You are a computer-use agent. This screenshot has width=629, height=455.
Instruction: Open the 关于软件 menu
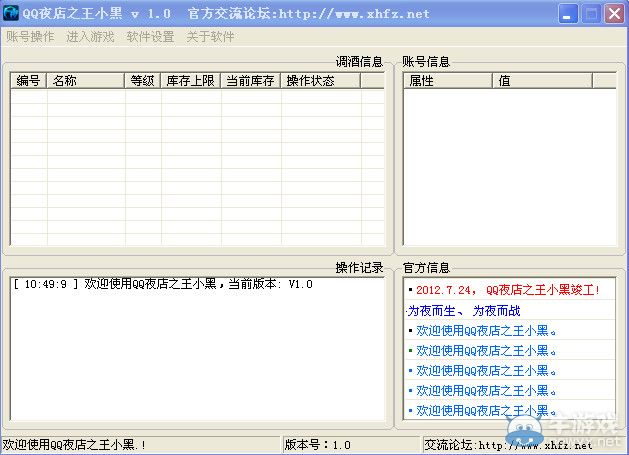tap(210, 37)
